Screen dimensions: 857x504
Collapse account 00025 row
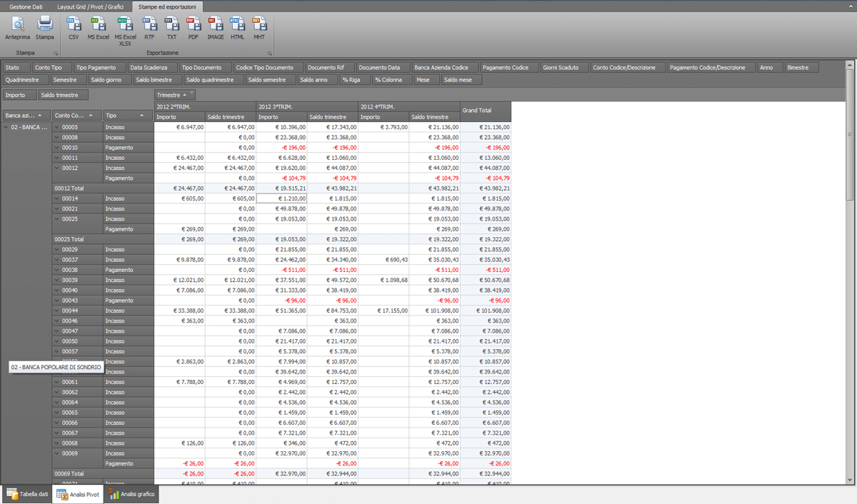click(x=56, y=218)
